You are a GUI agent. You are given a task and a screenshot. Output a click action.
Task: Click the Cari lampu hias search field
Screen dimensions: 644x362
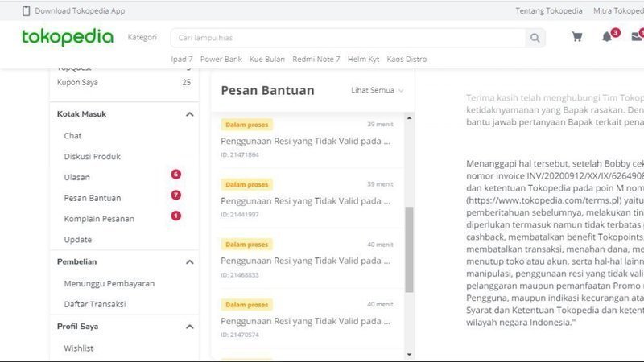[x=348, y=38]
